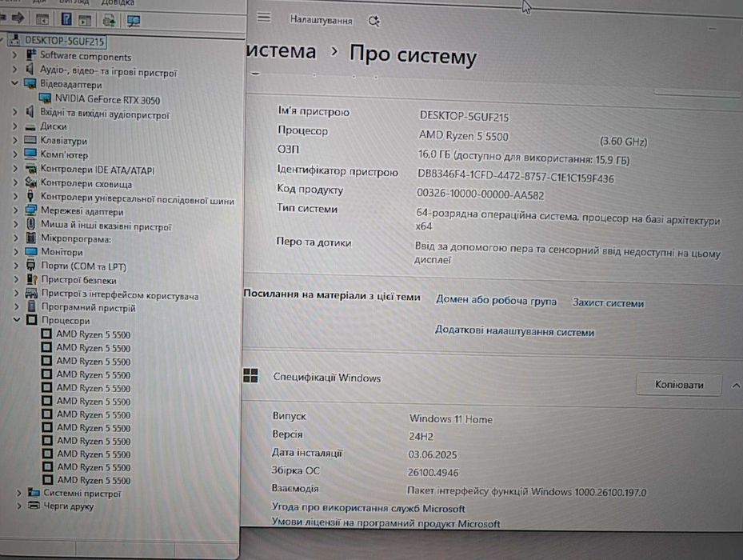This screenshot has width=743, height=560.
Task: Open the Вигляд menu in Device Manager
Action: (x=74, y=2)
